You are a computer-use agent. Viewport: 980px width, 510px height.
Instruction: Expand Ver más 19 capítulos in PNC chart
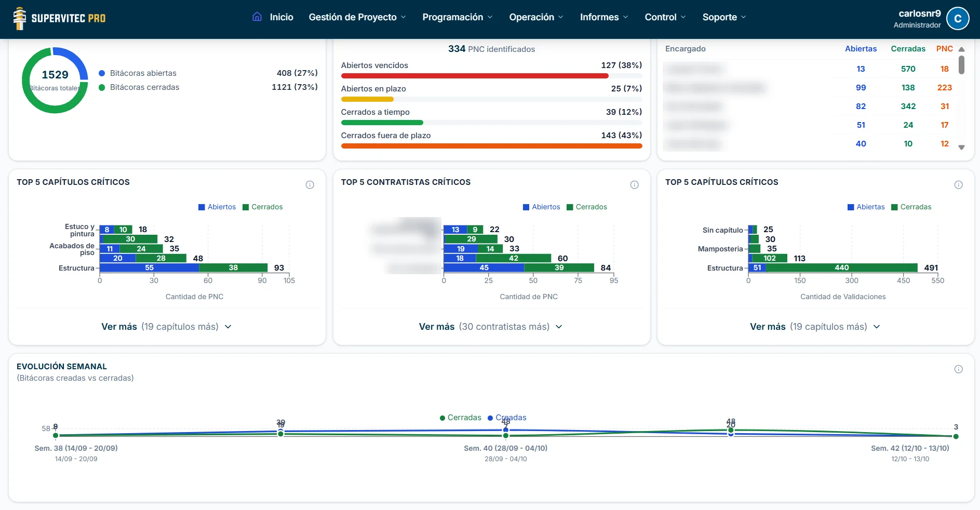pyautogui.click(x=167, y=327)
